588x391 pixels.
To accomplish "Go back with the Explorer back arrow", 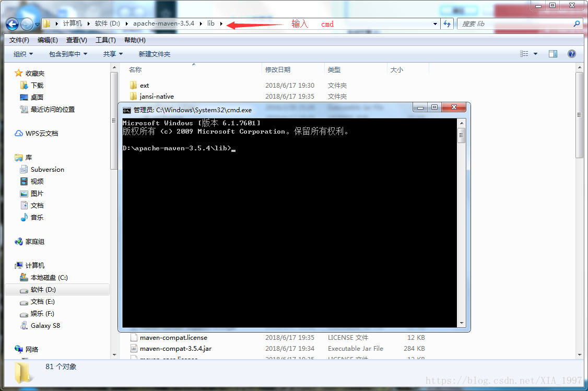I will point(12,25).
